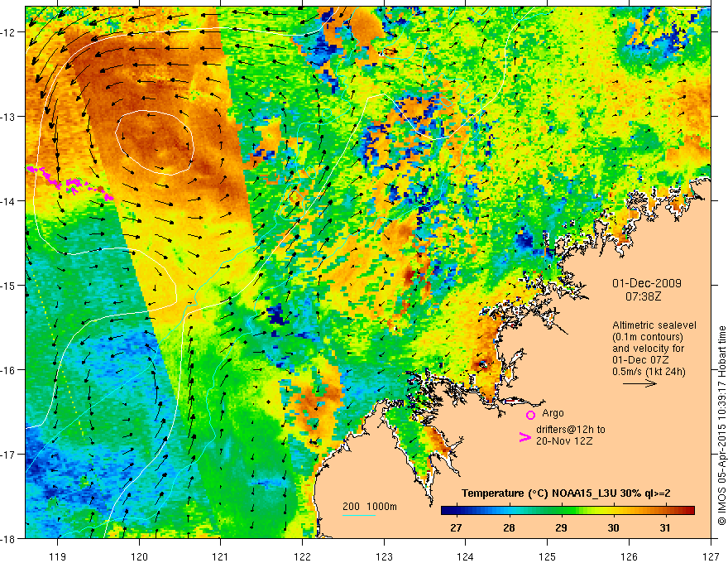Click the 123 longitude axis label
Image resolution: width=728 pixels, height=563 pixels.
click(384, 556)
